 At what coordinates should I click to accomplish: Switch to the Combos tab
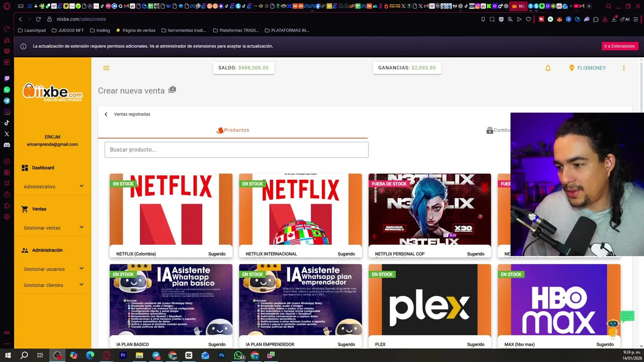(498, 130)
